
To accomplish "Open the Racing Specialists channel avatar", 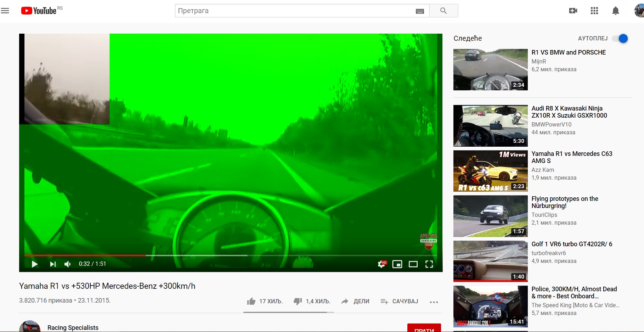I will click(30, 326).
